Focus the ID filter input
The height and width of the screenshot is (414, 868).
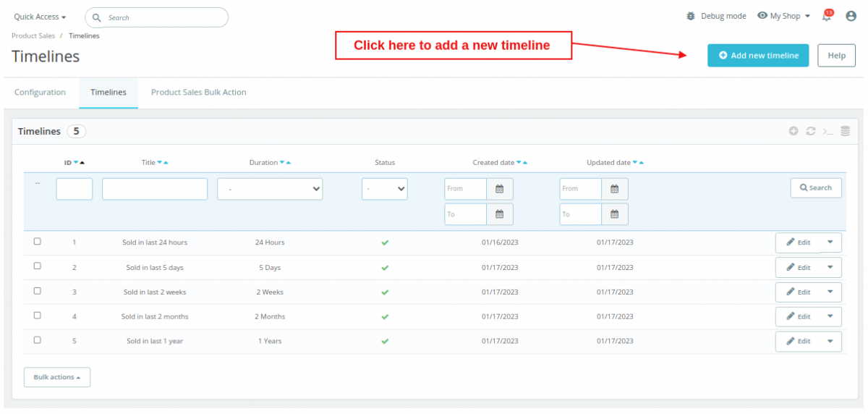[x=75, y=189]
